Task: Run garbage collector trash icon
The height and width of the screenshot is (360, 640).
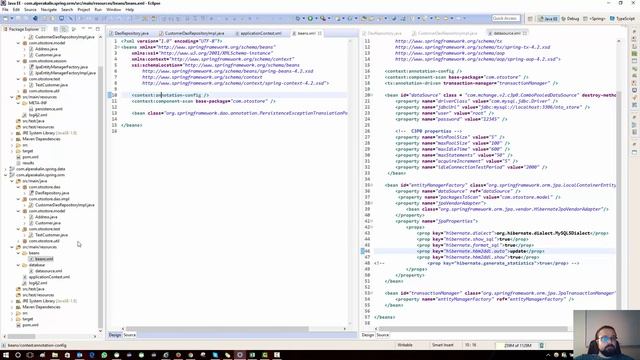Action: [542, 345]
